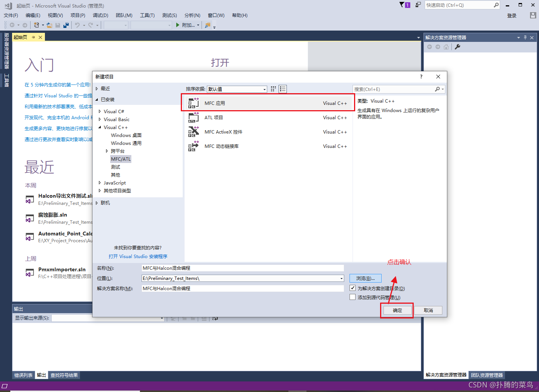Click the 解决方案名称 input field
539x392 pixels.
(x=243, y=288)
